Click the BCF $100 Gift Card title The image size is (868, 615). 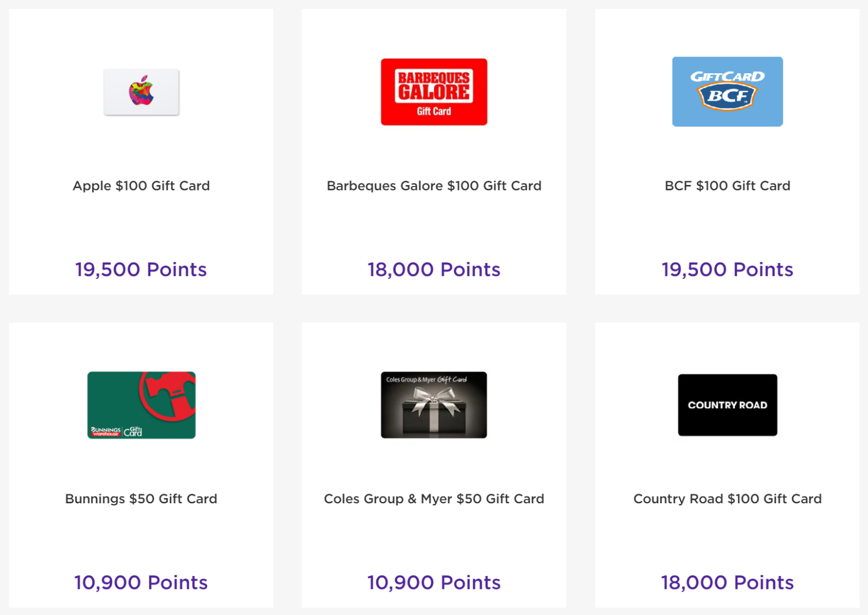click(x=727, y=185)
